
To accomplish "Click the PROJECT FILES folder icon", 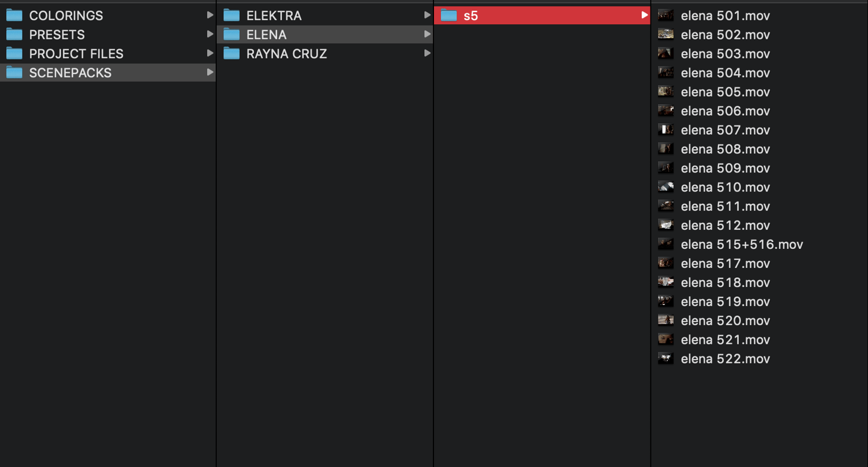I will tap(14, 54).
